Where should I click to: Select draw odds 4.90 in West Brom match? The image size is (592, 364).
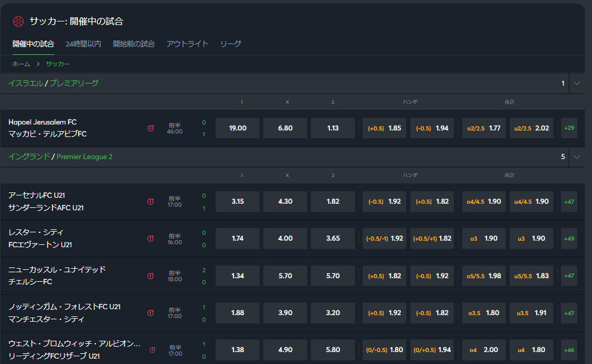pos(285,350)
